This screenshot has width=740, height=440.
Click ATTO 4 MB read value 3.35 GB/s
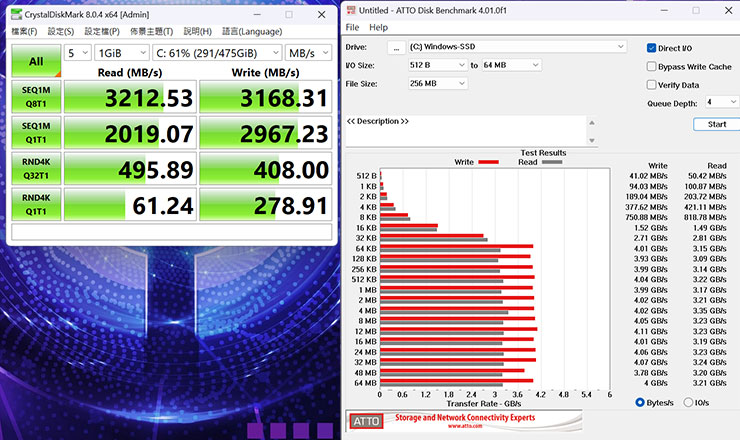click(x=710, y=311)
